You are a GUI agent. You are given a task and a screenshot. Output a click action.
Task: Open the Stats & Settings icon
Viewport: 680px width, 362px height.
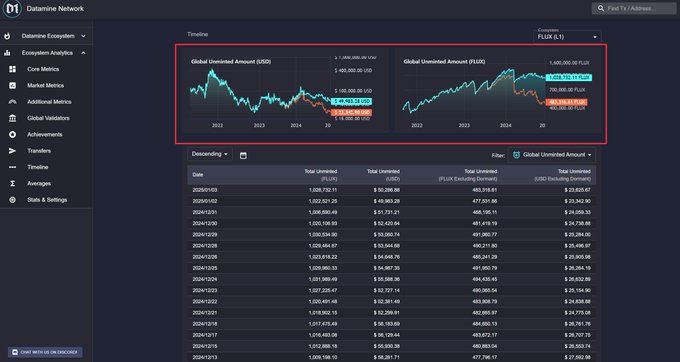[13, 200]
